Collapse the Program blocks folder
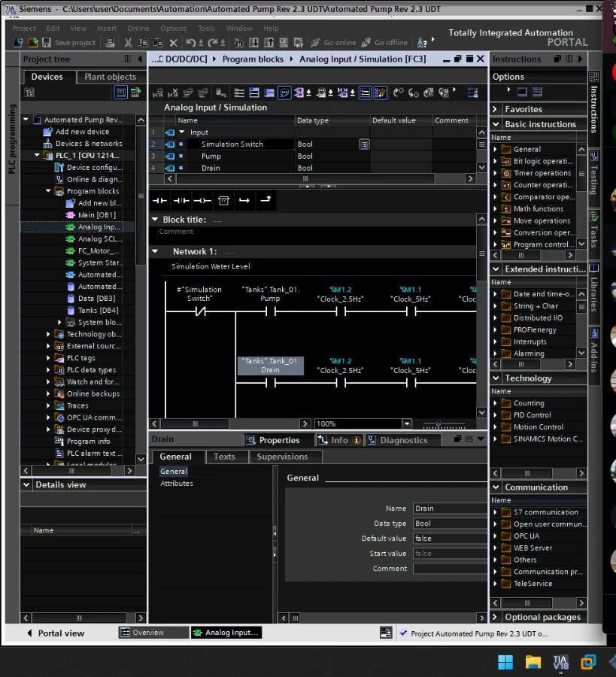The image size is (616, 677). pyautogui.click(x=48, y=191)
